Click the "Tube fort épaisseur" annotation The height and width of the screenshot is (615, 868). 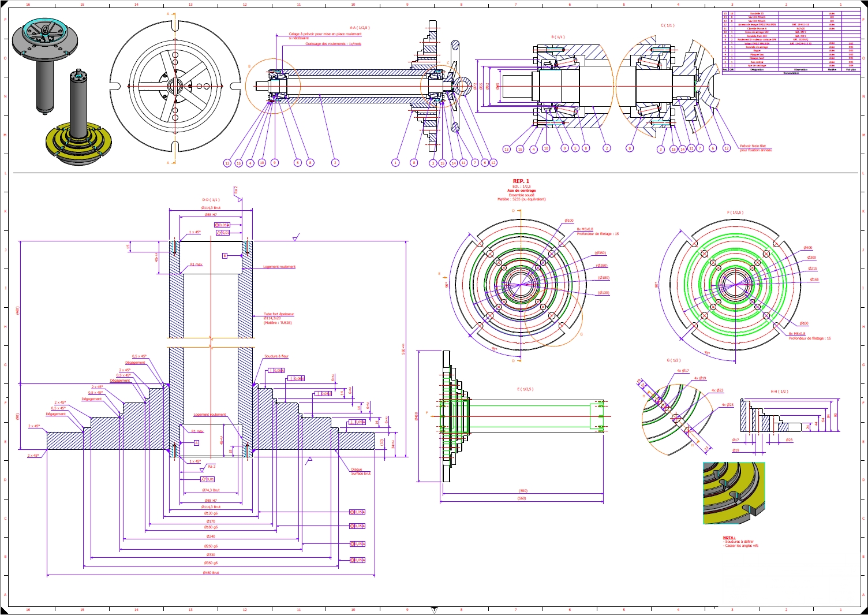[x=279, y=314]
